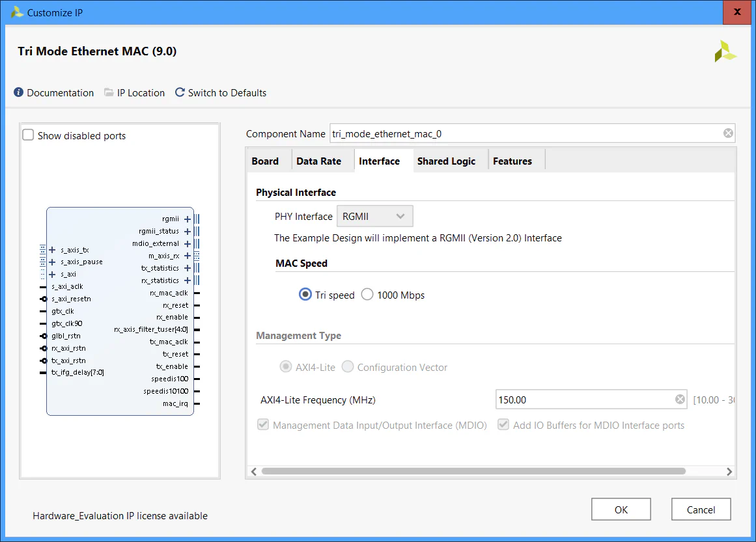Click OK to confirm IP settings
Image resolution: width=756 pixels, height=542 pixels.
coord(621,509)
